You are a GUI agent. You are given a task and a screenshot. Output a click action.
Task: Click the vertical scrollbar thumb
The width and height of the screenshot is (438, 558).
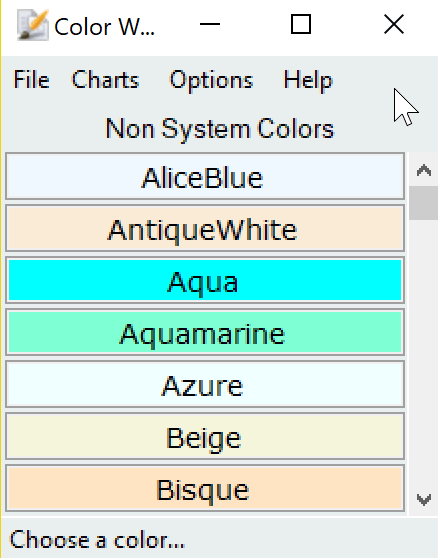click(x=423, y=203)
